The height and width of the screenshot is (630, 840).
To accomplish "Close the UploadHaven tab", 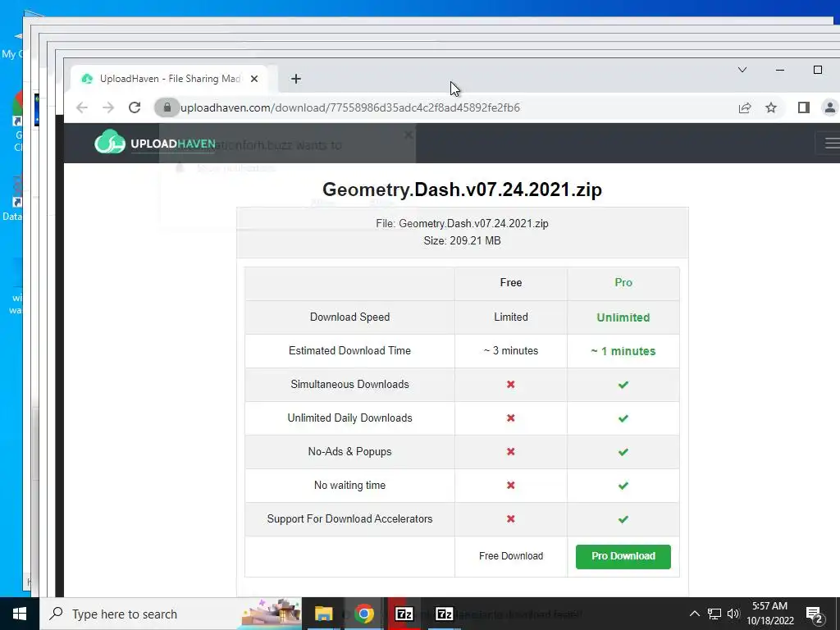I will tap(254, 79).
